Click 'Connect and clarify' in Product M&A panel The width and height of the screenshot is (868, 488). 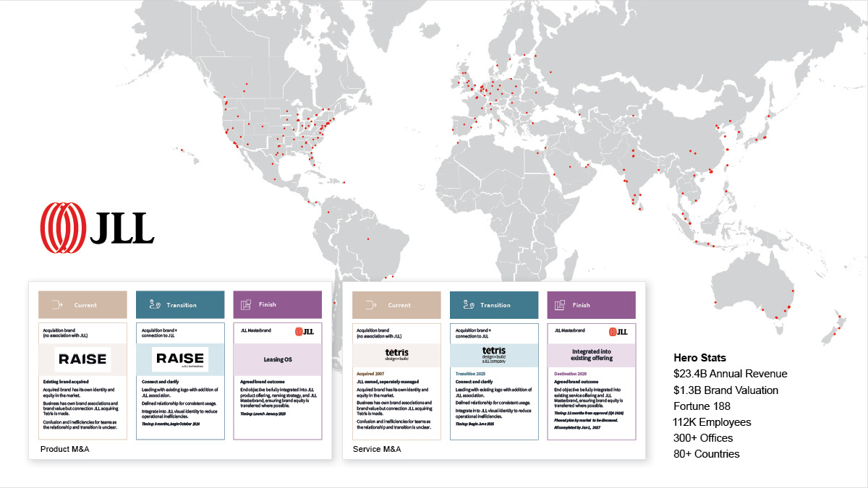pyautogui.click(x=161, y=382)
